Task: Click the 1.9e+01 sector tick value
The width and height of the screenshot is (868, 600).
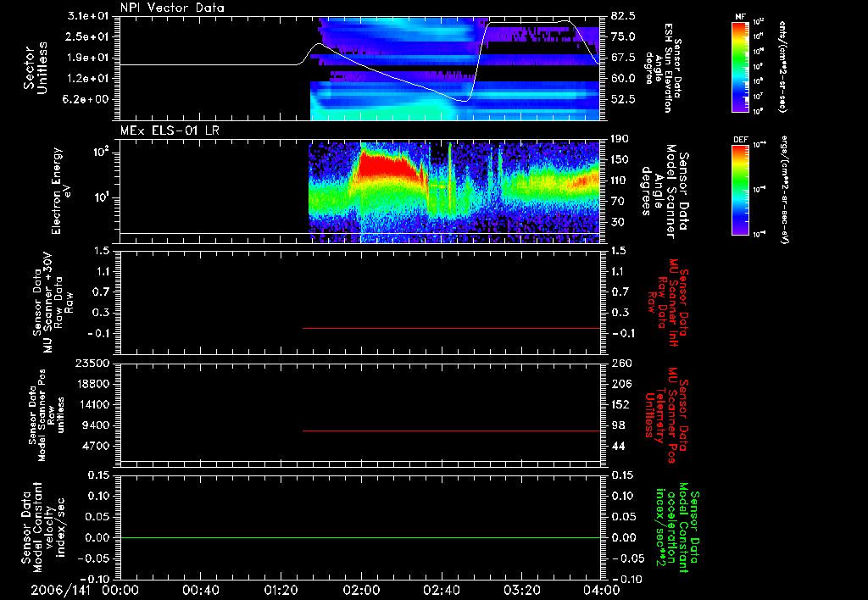Action: [88, 58]
